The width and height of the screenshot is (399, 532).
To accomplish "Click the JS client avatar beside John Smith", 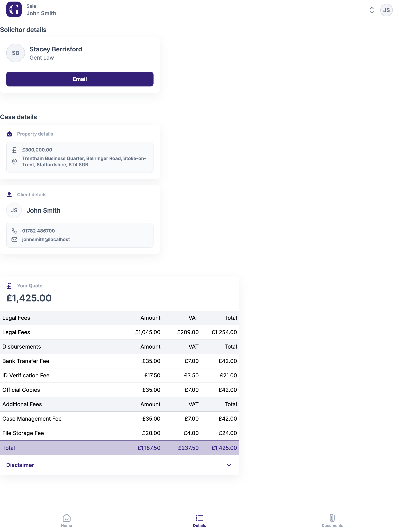I will [14, 211].
